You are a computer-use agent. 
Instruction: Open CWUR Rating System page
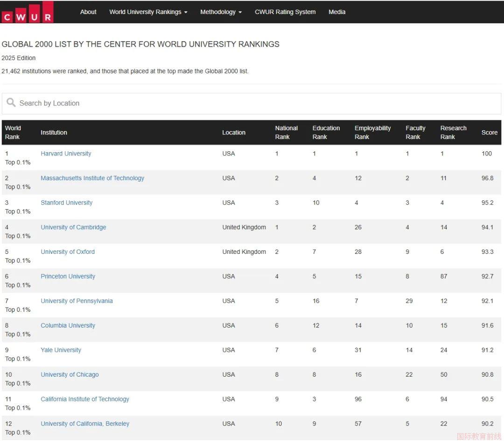pos(285,12)
